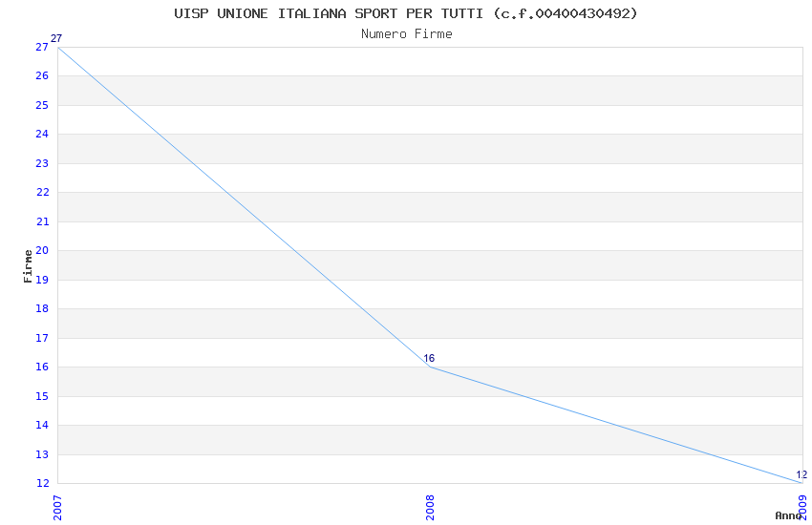Click the y-axis tick value 20
Viewport: 812px width, 525px height.
(x=42, y=250)
